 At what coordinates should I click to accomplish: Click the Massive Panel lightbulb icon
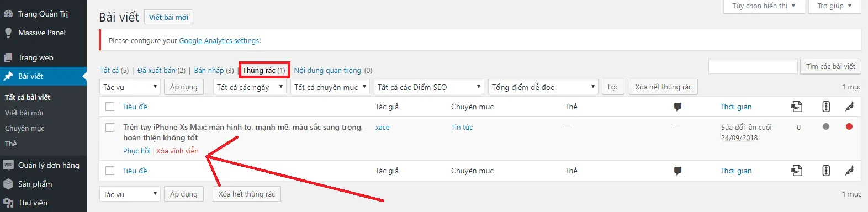(x=8, y=33)
